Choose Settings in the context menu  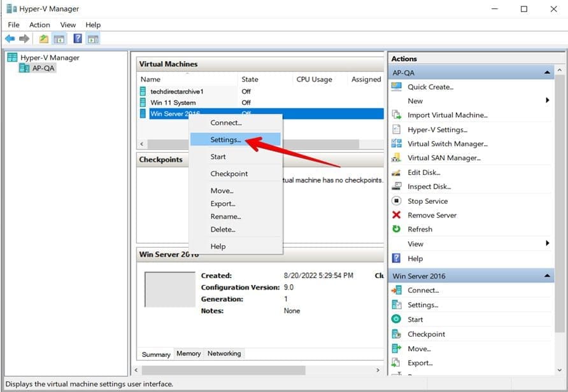coord(225,139)
